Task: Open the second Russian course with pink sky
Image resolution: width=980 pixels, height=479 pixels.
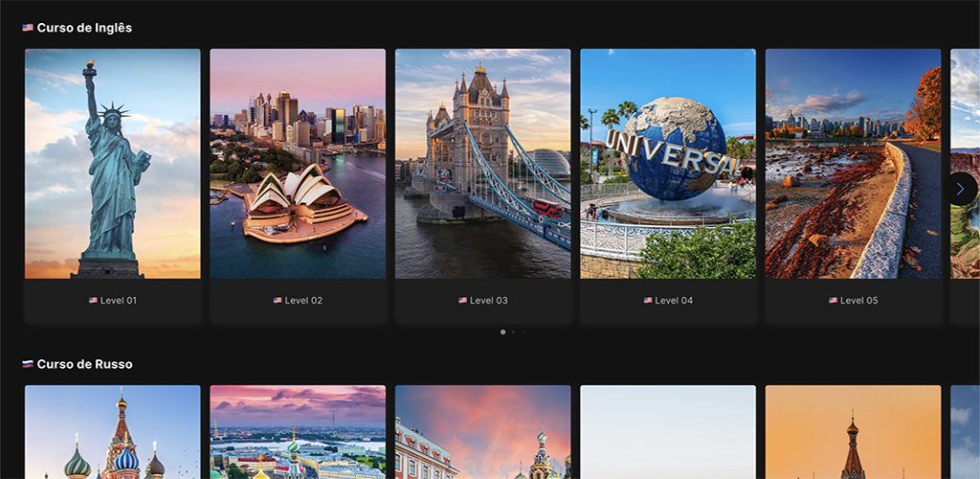Action: click(298, 432)
